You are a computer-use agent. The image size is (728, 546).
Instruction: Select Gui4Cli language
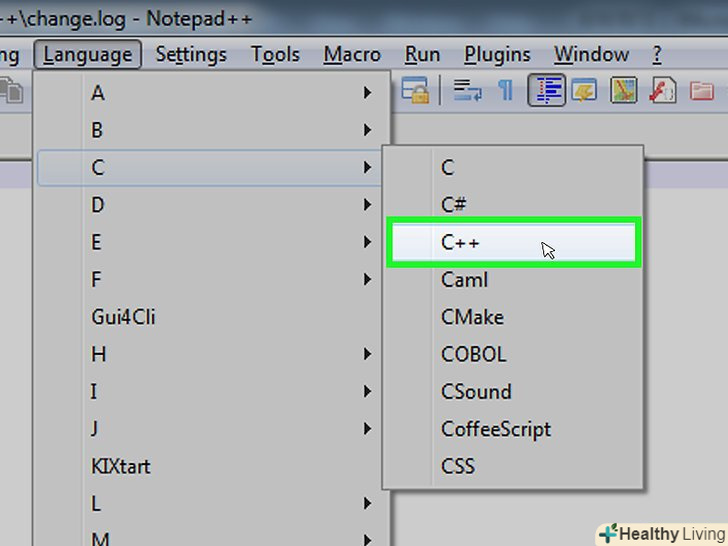click(x=210, y=317)
